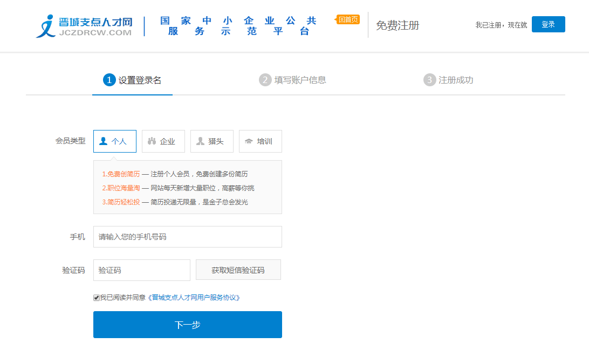Focus the 手机 phone number input field
The image size is (589, 364).
[188, 237]
